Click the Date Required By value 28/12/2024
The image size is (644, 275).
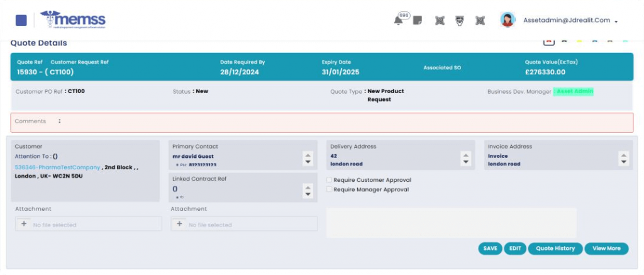240,72
